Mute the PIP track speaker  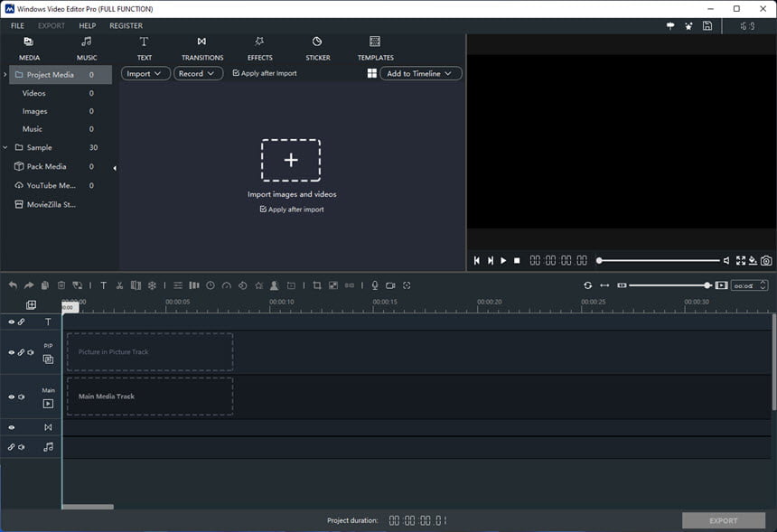[x=31, y=352]
